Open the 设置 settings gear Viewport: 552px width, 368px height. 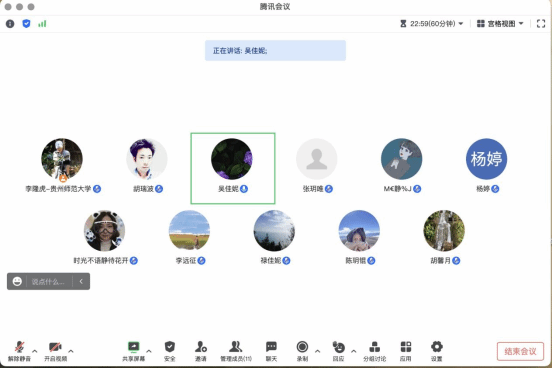(437, 351)
